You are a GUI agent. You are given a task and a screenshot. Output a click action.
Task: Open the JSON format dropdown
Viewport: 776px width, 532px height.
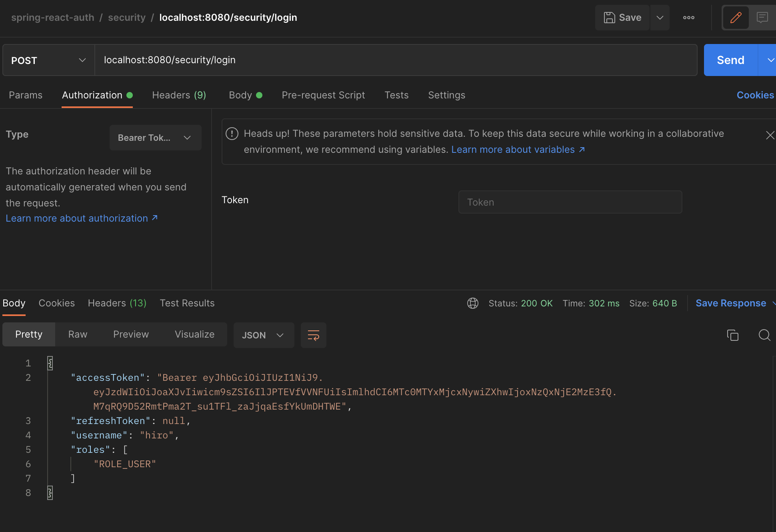(x=263, y=335)
